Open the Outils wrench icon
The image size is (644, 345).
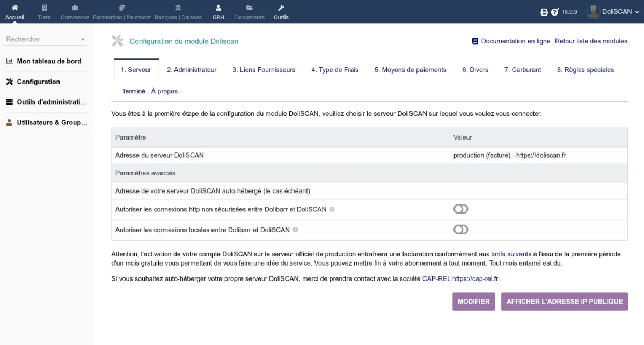[x=281, y=8]
